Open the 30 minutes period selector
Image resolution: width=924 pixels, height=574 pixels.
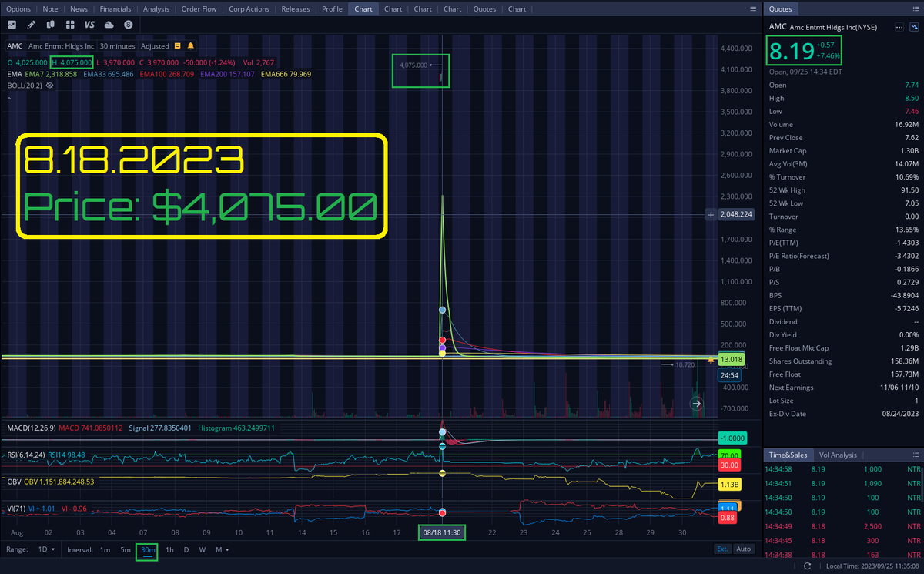117,45
